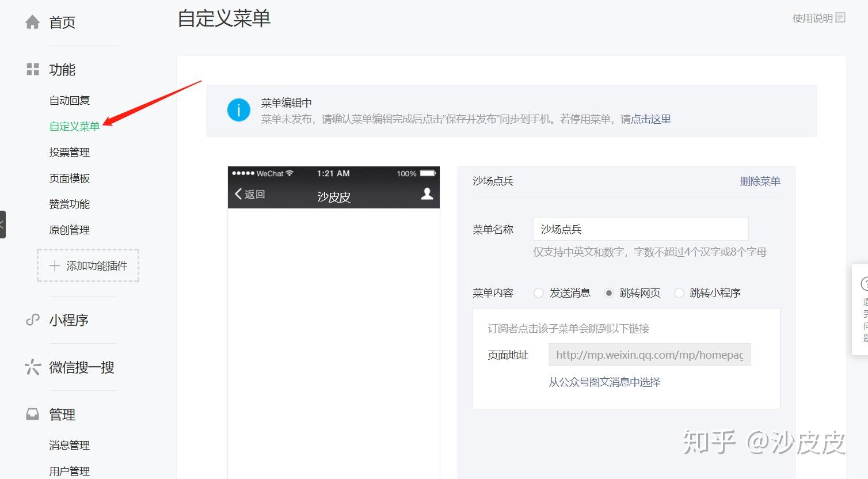Open the 管理 section heading
Image resolution: width=868 pixels, height=479 pixels.
(x=62, y=415)
